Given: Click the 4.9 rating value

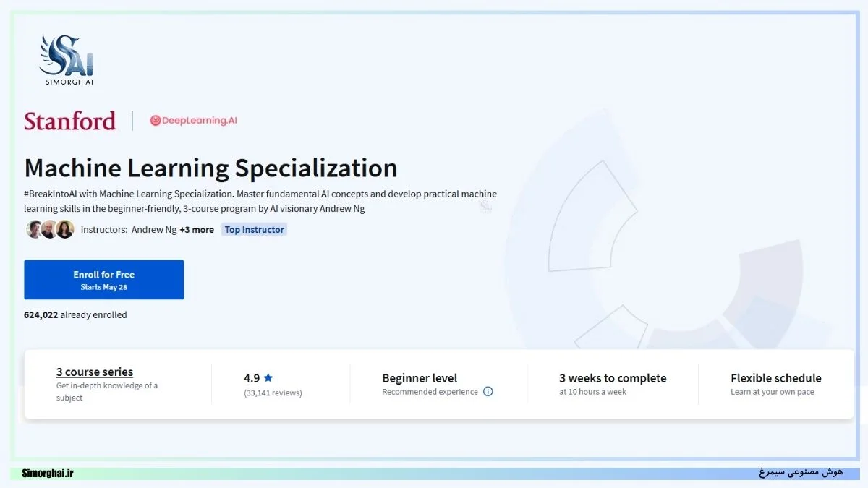Looking at the screenshot, I should [252, 377].
